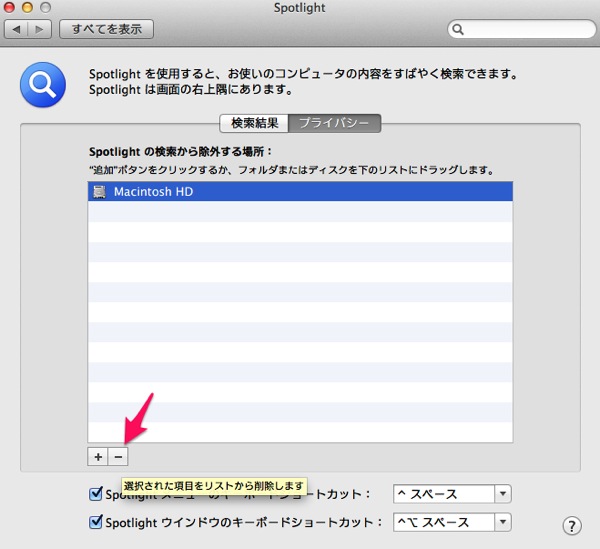
Task: Toggle Spotlight menu keyboard shortcut checkbox
Action: click(96, 494)
